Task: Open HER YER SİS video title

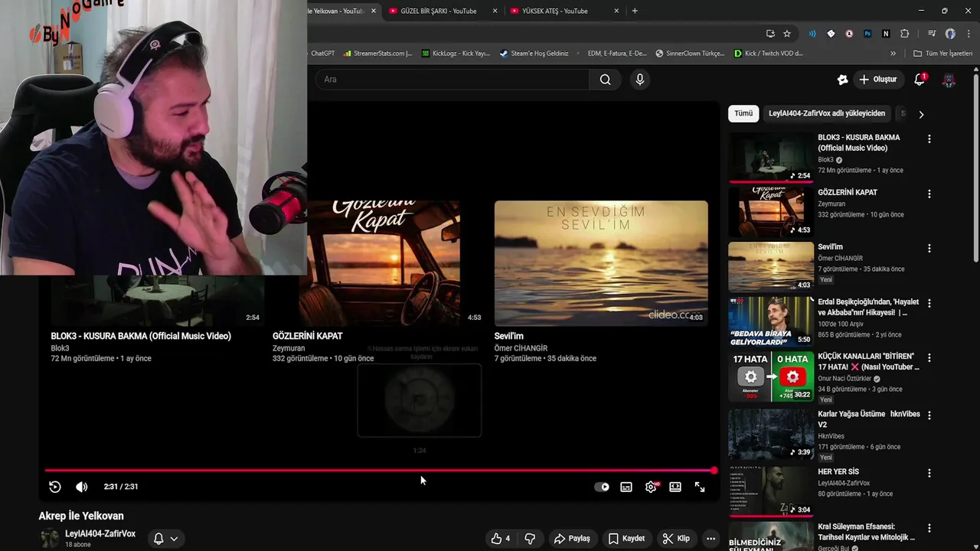Action: pos(838,471)
